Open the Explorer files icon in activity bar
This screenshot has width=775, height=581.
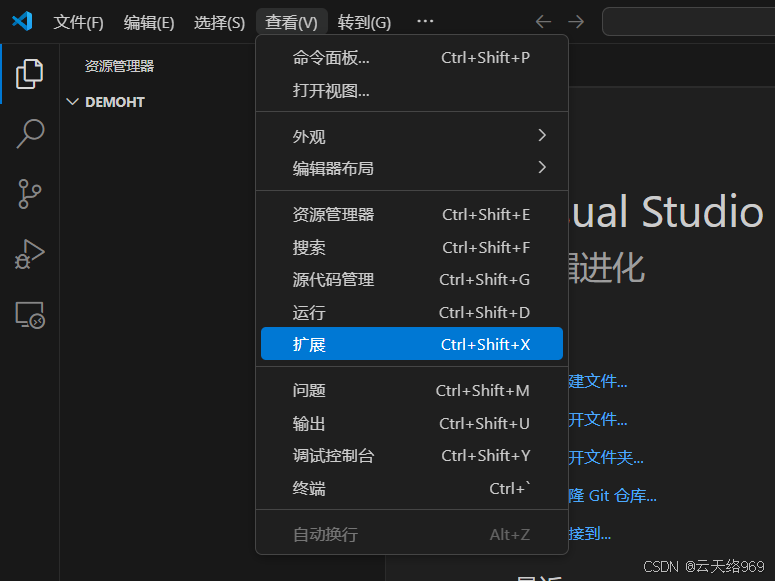click(30, 74)
